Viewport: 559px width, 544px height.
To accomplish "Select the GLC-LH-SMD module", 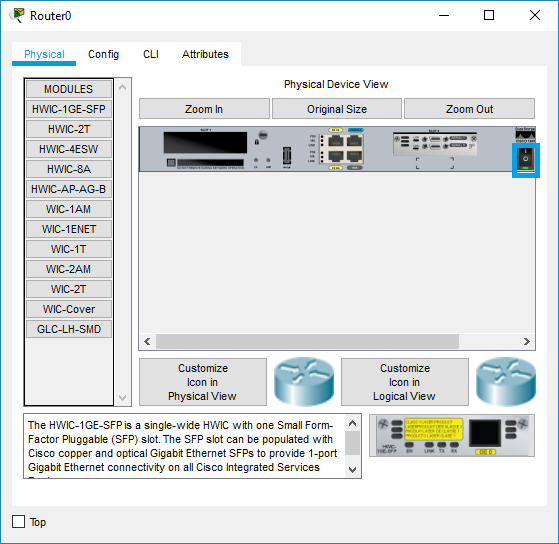I will click(68, 329).
